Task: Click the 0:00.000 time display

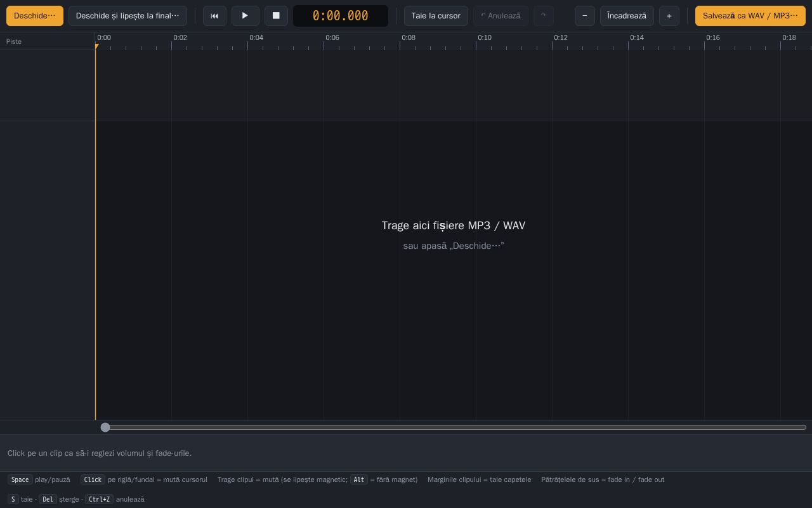Action: [341, 16]
